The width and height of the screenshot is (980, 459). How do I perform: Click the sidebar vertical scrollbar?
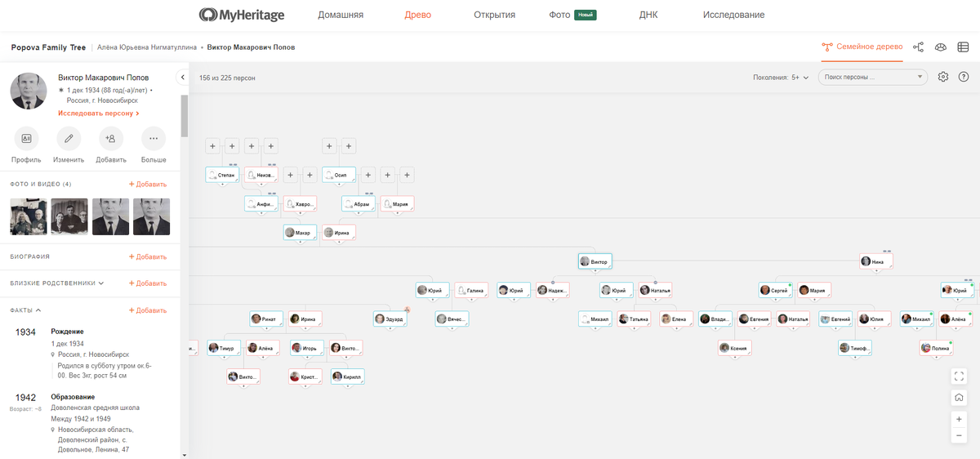pos(185,115)
